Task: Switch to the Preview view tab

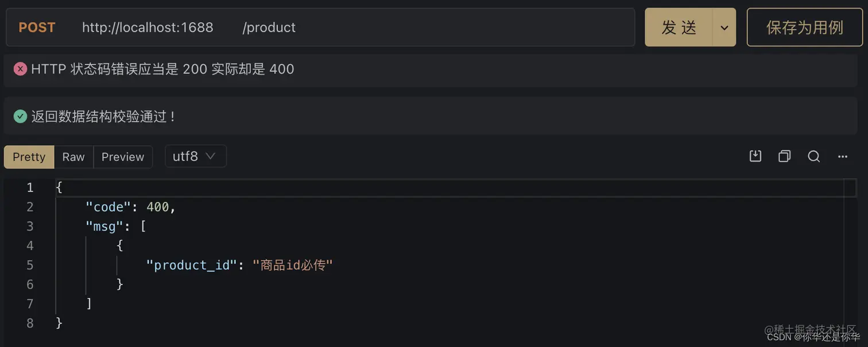Action: click(x=123, y=157)
